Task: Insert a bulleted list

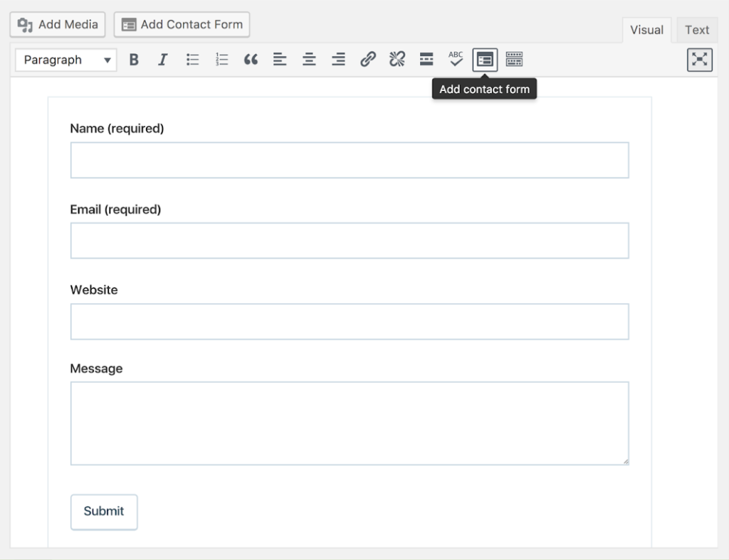Action: tap(192, 60)
